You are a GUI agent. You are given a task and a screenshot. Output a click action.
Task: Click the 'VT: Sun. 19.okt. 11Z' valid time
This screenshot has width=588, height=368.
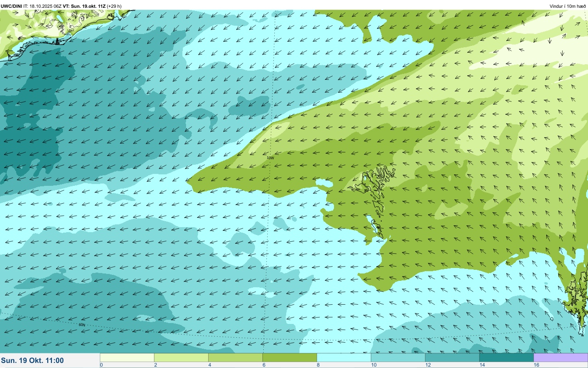(x=84, y=6)
